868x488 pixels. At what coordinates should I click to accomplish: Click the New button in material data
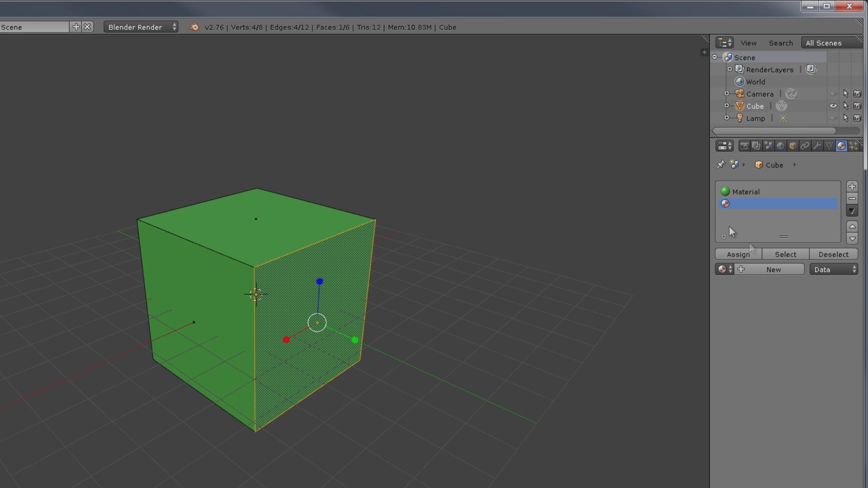point(773,269)
